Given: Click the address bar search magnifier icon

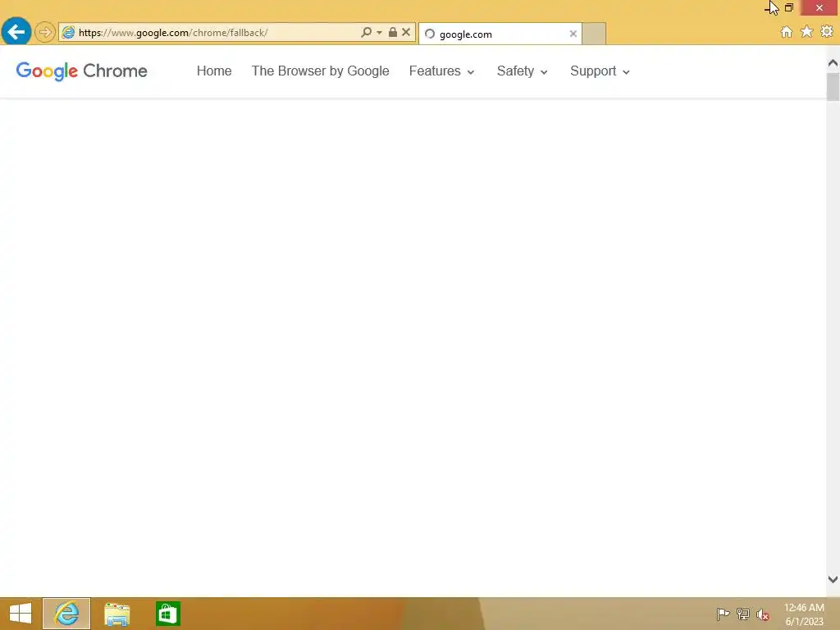Looking at the screenshot, I should click(366, 32).
